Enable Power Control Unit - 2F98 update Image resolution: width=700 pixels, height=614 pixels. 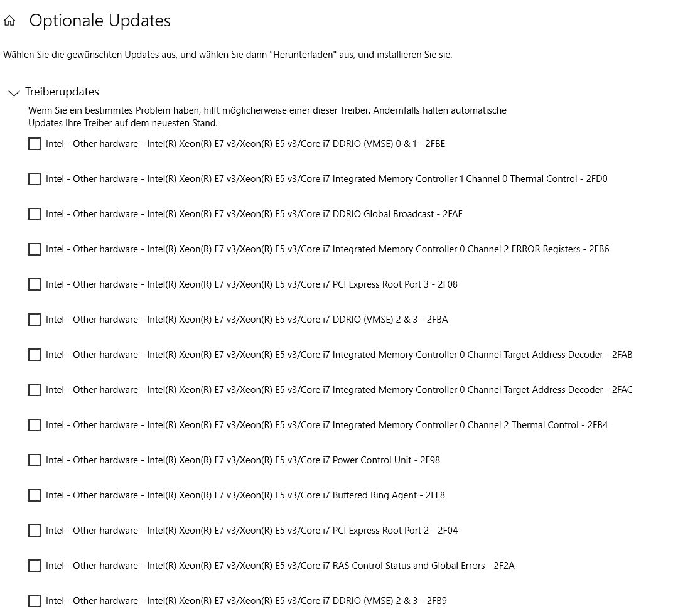pyautogui.click(x=35, y=460)
